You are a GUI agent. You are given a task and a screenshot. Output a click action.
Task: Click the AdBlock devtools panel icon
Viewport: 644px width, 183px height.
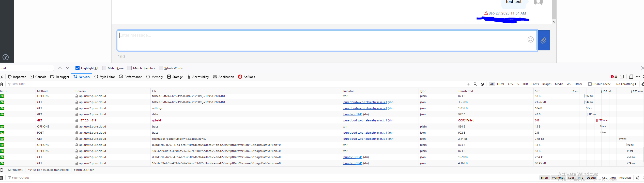click(240, 77)
